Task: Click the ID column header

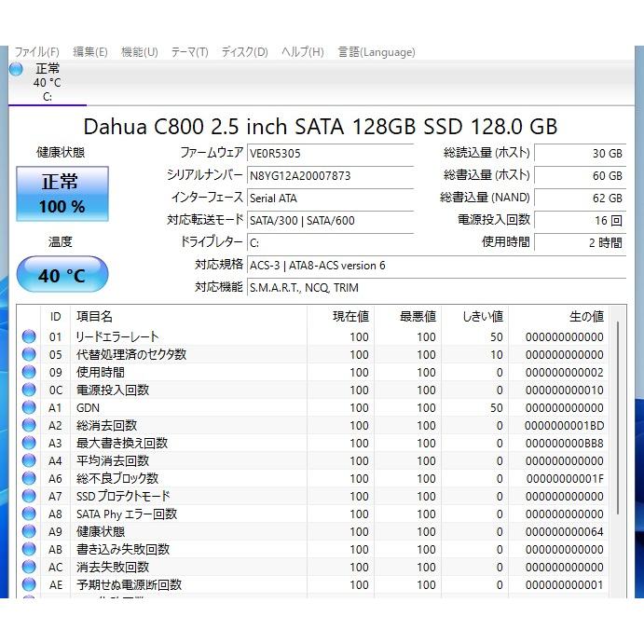Action: [55, 317]
